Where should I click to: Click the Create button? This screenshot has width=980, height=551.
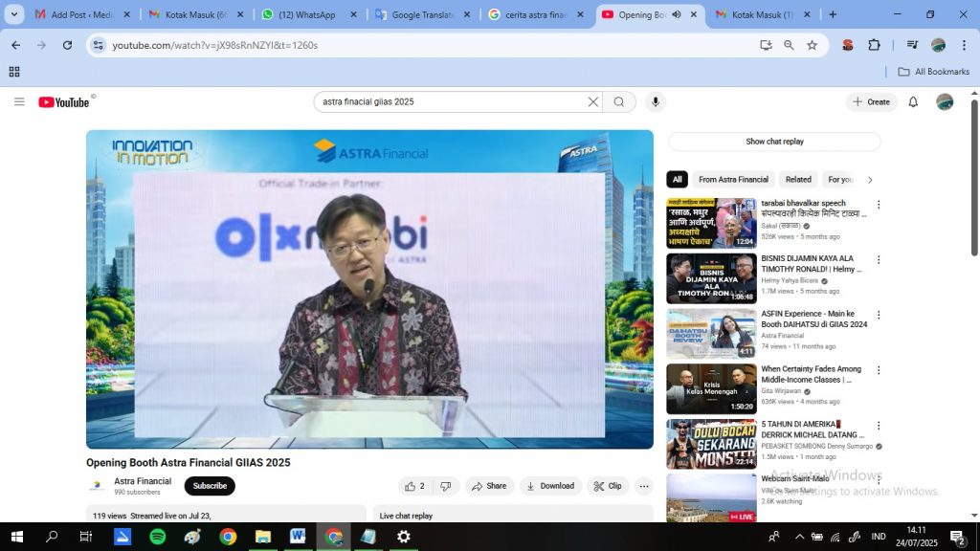[x=872, y=101]
